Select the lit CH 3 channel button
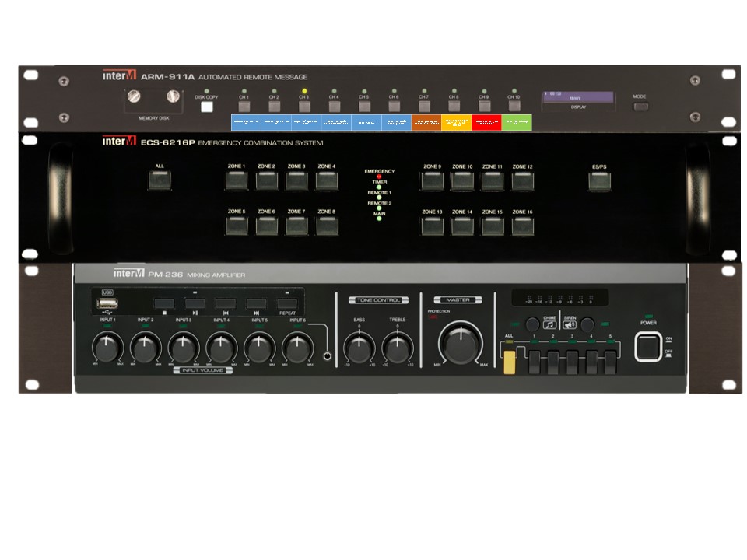Image resolution: width=747 pixels, height=560 pixels. tap(304, 106)
